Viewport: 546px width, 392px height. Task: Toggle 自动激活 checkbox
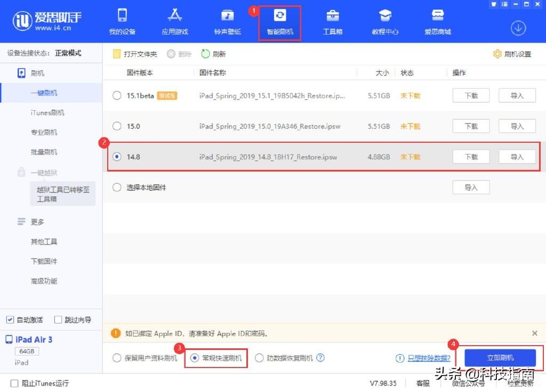point(10,320)
